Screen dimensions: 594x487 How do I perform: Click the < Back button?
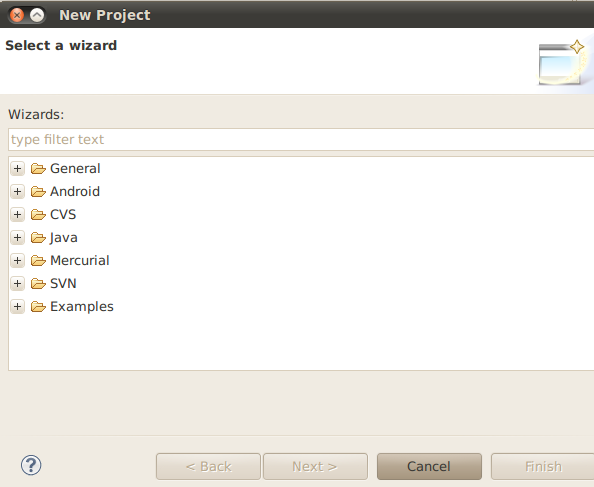(x=208, y=467)
